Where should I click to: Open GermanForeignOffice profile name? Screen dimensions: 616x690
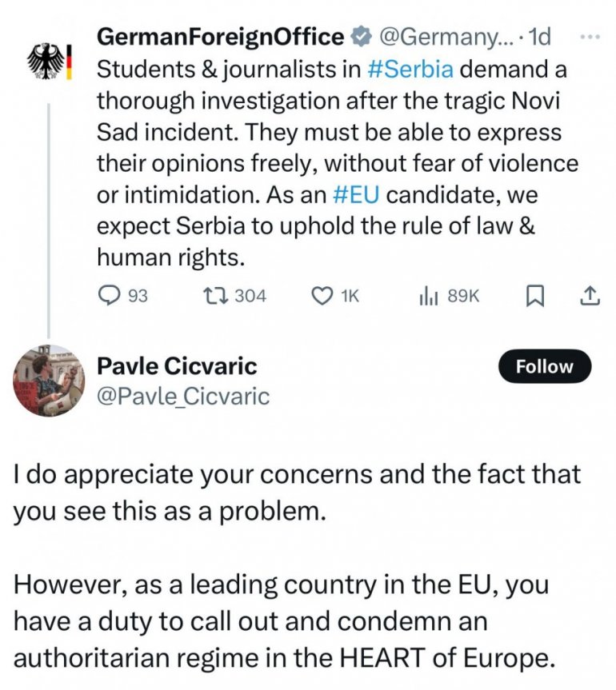[220, 37]
